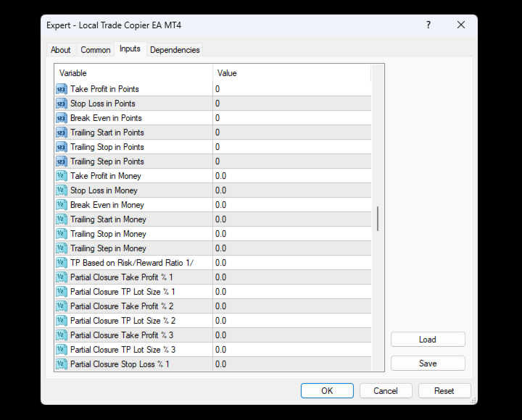The image size is (522, 420).
Task: Select the Take Profit in Points value cell
Action: pyautogui.click(x=292, y=89)
